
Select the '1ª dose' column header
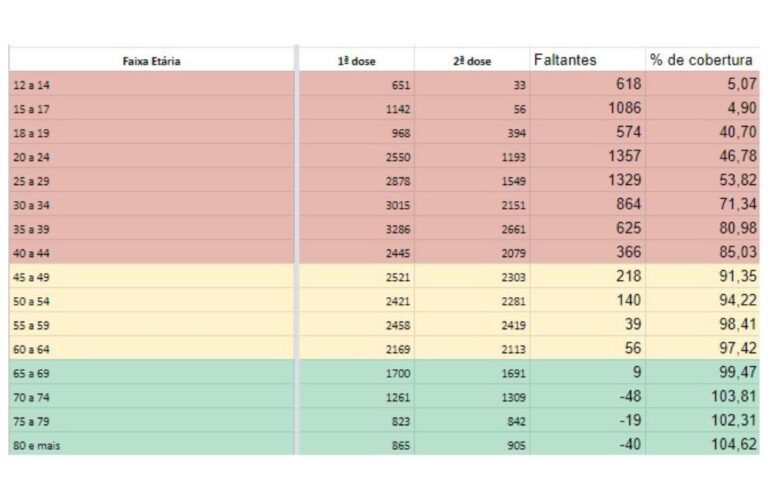pos(356,61)
